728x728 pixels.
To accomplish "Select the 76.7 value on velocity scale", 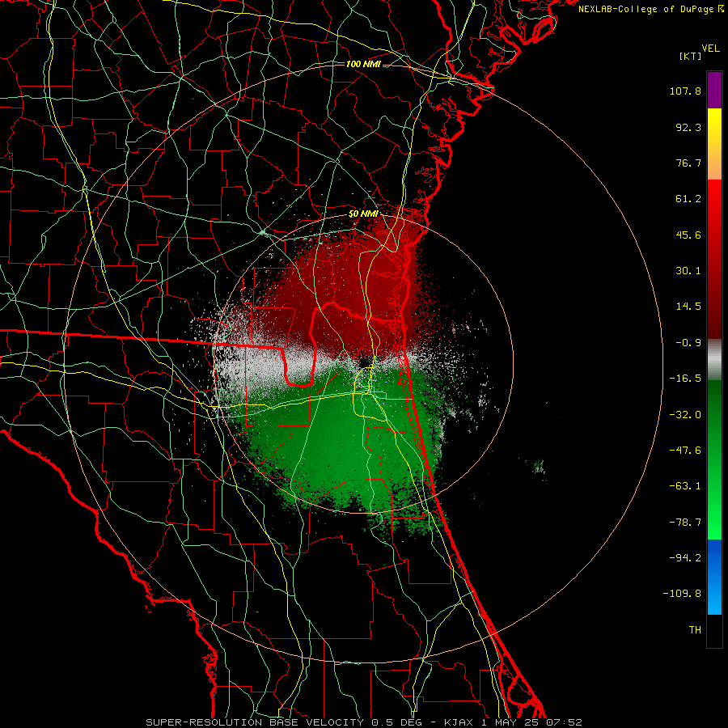I will 688,163.
